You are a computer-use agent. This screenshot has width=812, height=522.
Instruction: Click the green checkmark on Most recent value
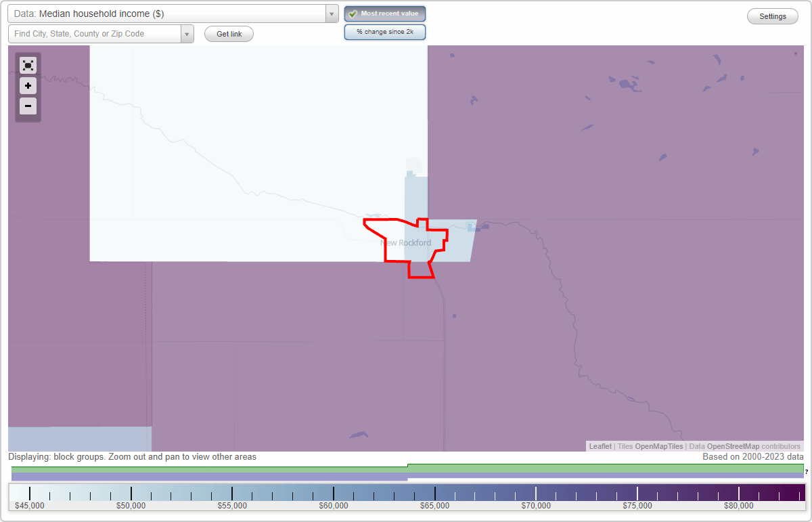(x=353, y=14)
